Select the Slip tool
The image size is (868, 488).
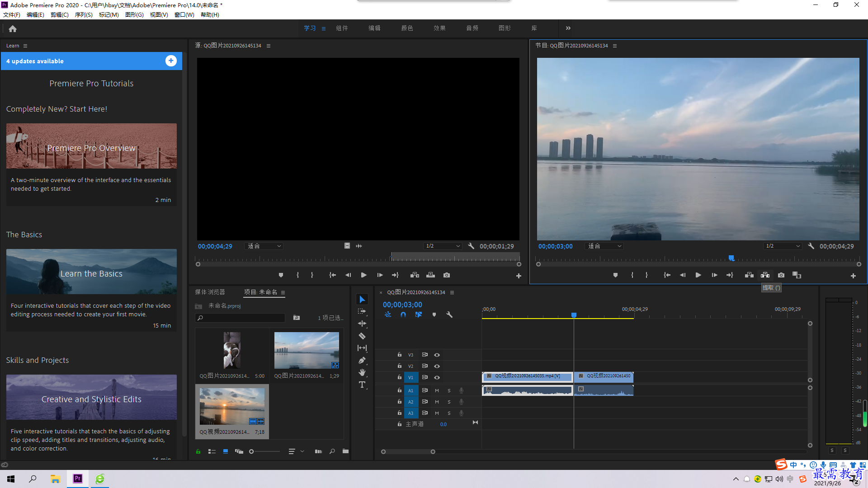[362, 348]
